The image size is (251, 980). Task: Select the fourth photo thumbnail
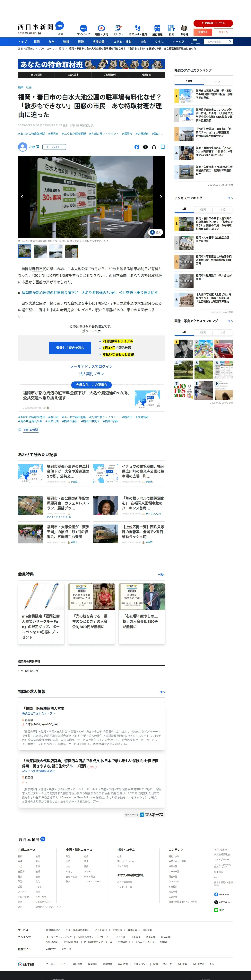[x=71, y=251]
